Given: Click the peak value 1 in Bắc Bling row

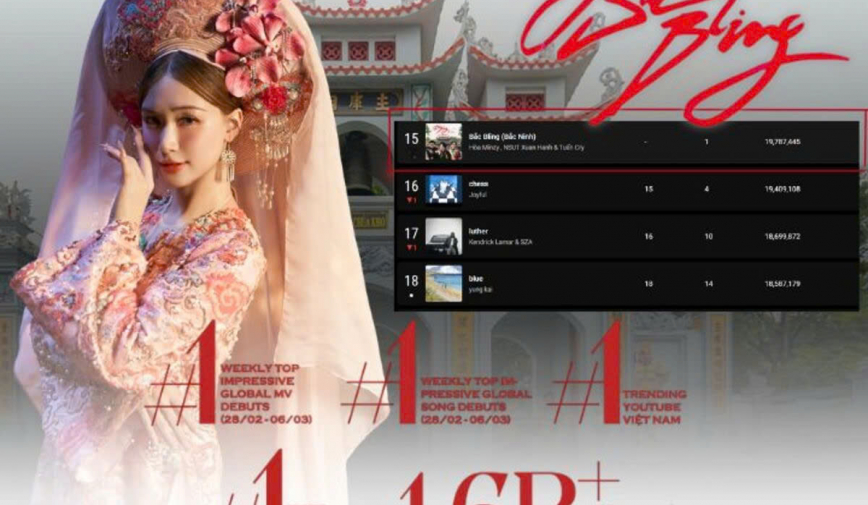Looking at the screenshot, I should pos(706,142).
